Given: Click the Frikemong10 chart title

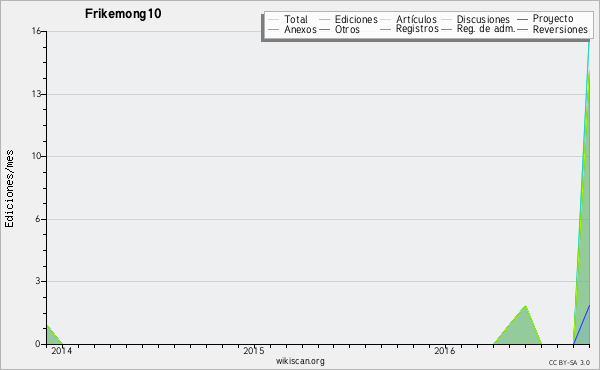Looking at the screenshot, I should point(123,14).
